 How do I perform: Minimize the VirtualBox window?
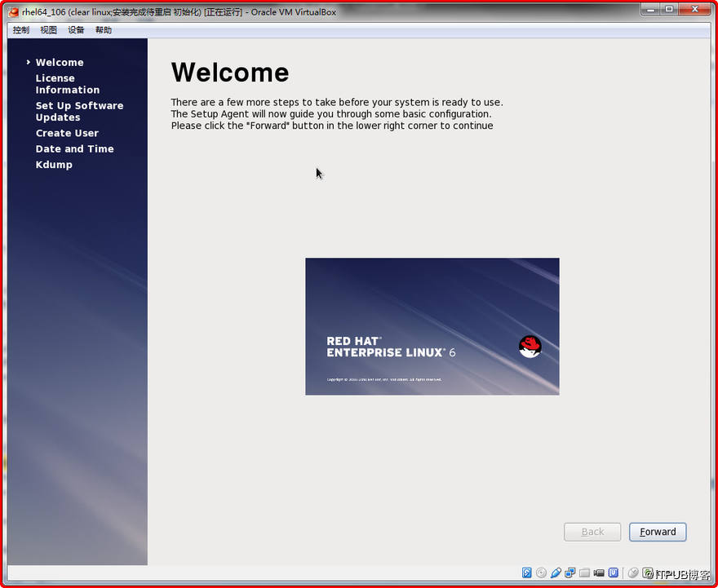click(x=651, y=9)
